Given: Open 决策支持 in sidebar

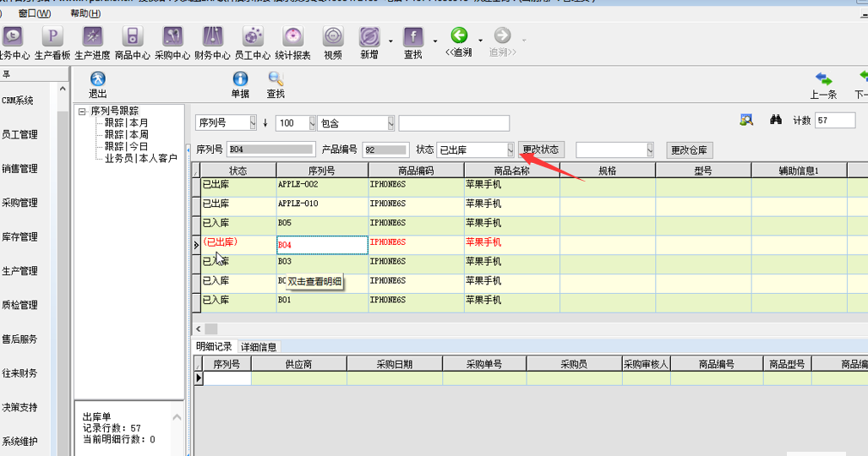Looking at the screenshot, I should 19,407.
